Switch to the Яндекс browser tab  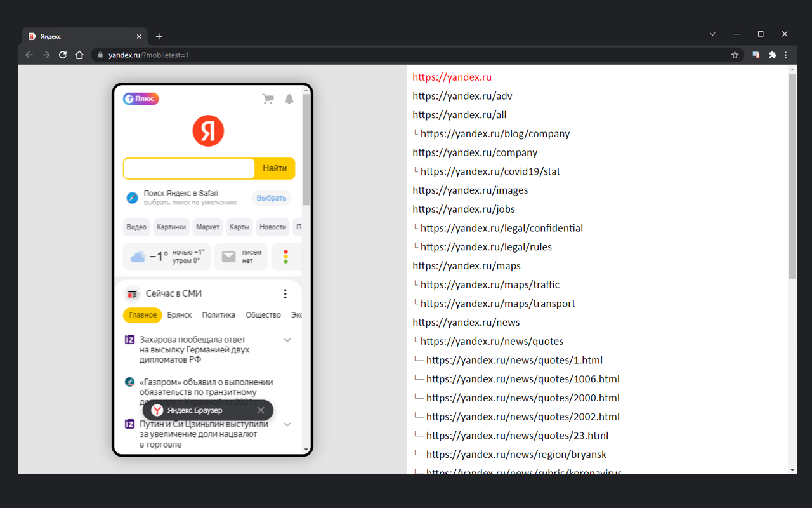pos(84,36)
